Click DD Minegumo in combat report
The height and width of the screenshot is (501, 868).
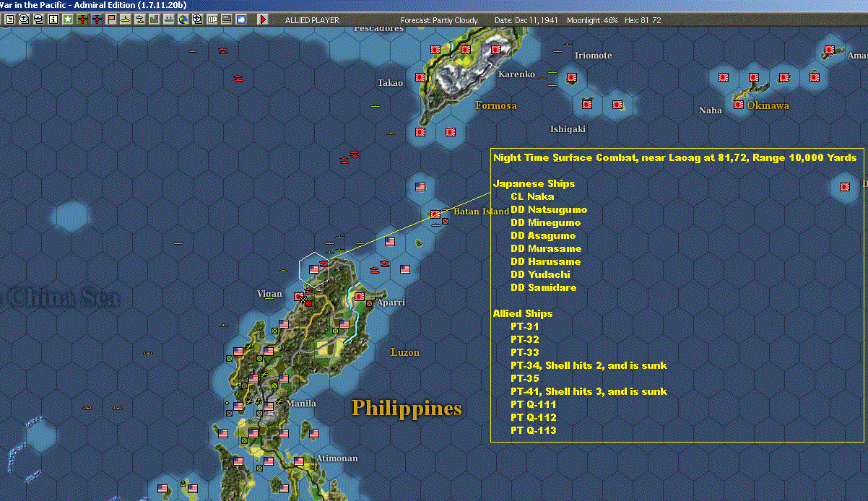(545, 222)
